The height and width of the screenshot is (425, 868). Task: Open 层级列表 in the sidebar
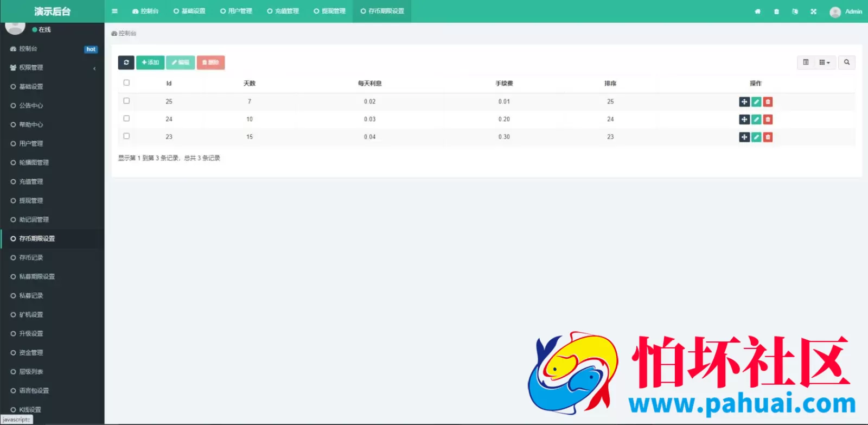click(52, 372)
